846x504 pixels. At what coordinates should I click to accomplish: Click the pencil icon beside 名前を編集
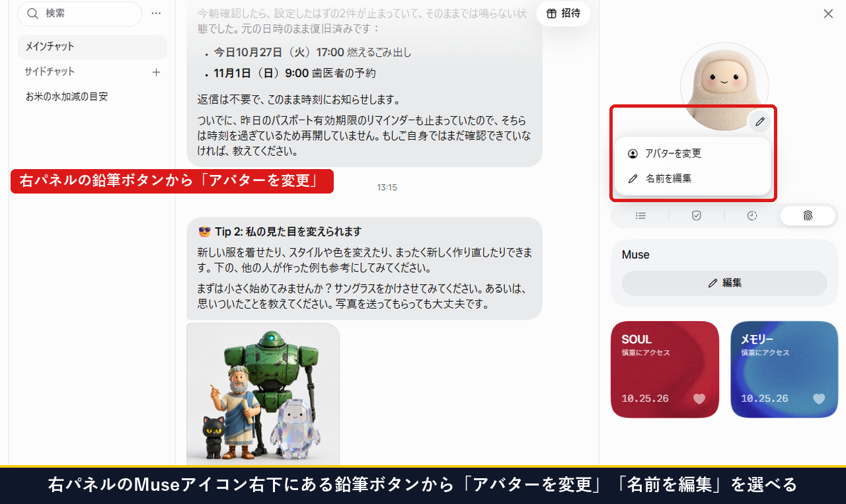point(633,178)
